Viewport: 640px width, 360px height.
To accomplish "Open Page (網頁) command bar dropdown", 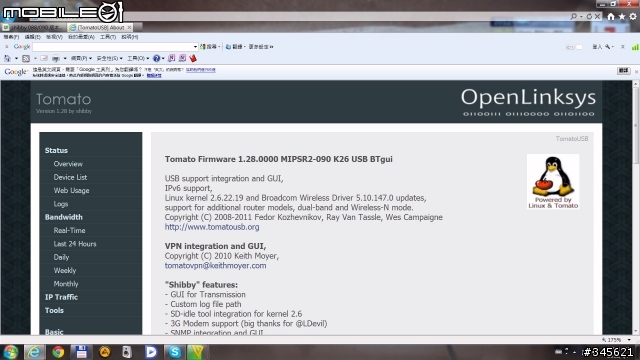I will 81,58.
